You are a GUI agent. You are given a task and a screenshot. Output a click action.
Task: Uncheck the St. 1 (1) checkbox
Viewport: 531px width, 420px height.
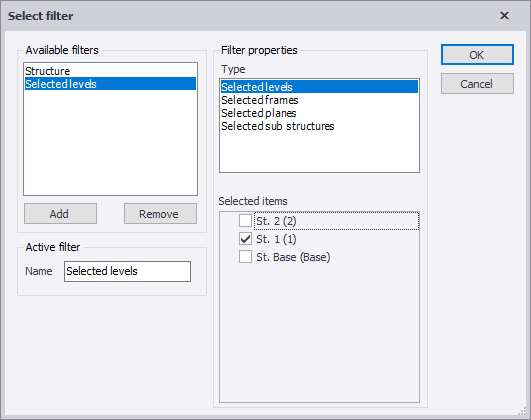point(245,239)
